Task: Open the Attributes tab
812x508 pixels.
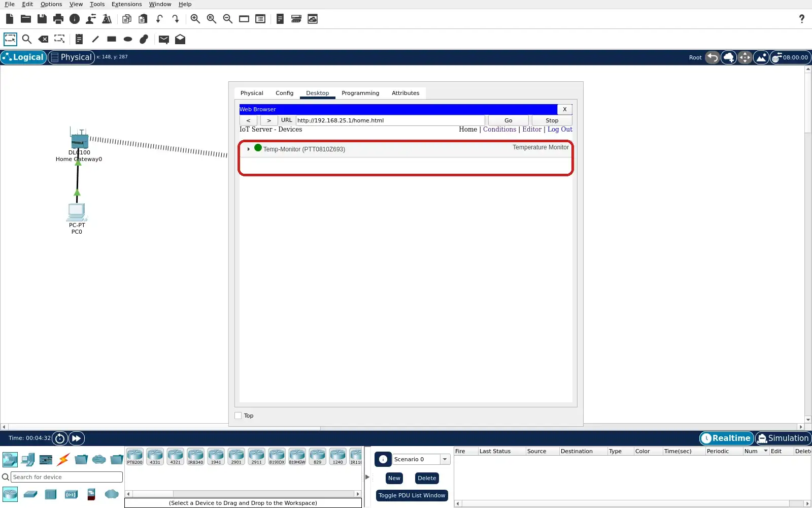Action: point(405,93)
